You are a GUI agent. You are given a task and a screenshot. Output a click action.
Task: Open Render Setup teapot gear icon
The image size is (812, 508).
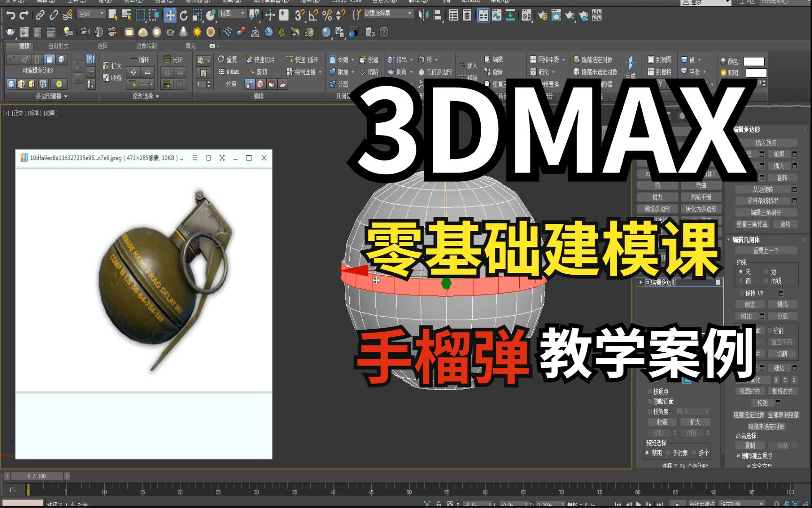[x=542, y=16]
